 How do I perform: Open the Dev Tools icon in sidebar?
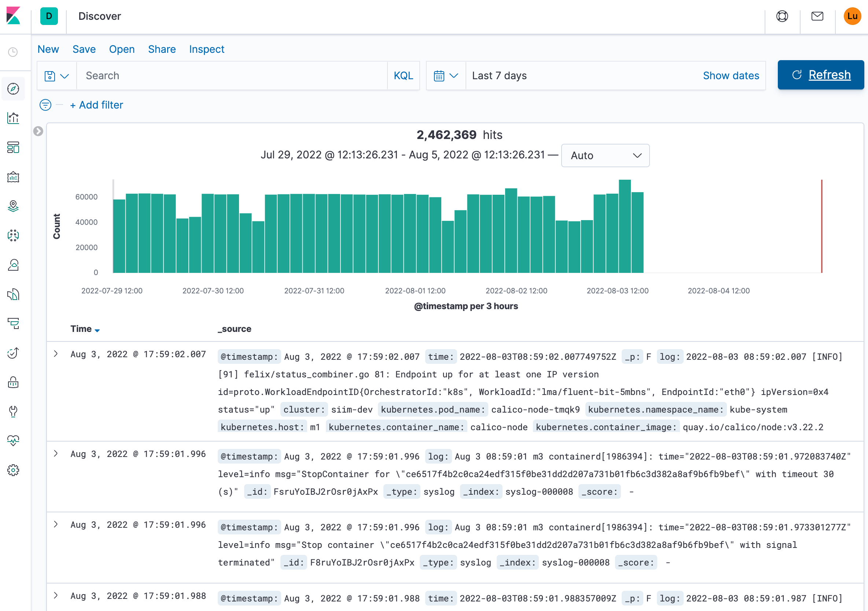tap(13, 411)
